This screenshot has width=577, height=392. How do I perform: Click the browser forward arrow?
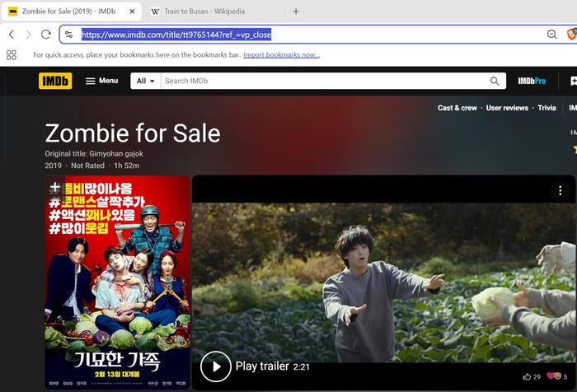29,35
